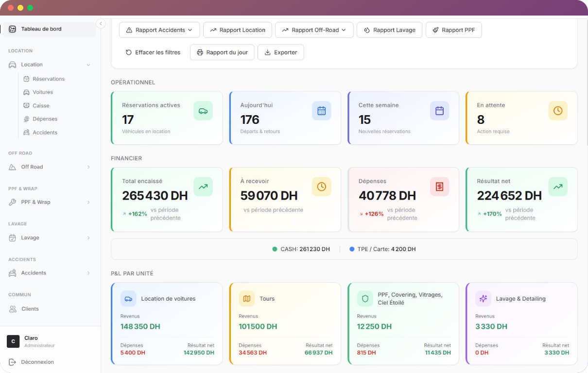Screen dimensions: 588x373
Task: Select Tableau de bord in the sidebar
Action: click(41, 29)
